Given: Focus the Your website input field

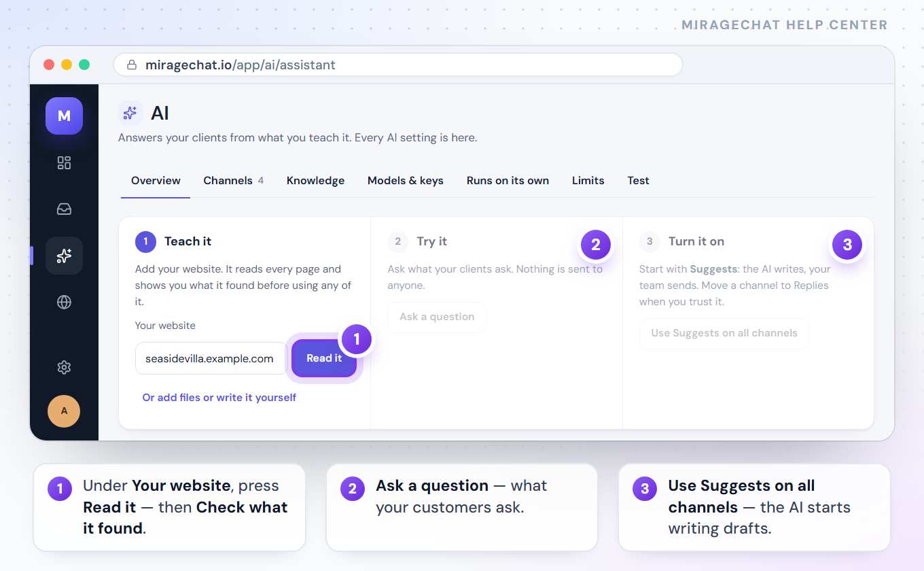Looking at the screenshot, I should click(211, 358).
